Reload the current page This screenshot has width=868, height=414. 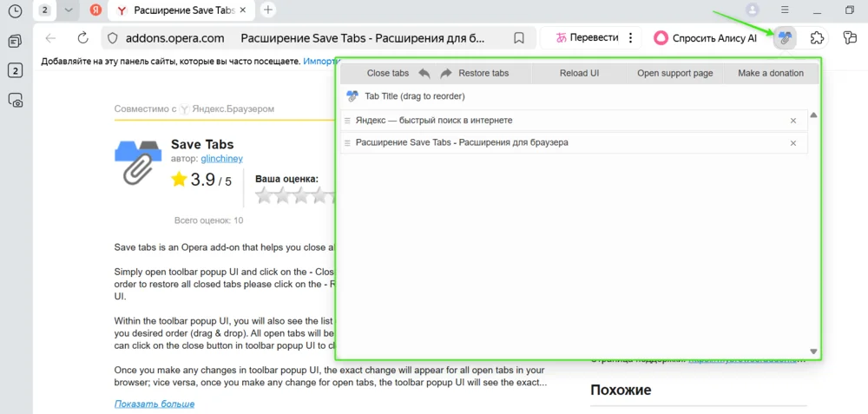coord(83,37)
